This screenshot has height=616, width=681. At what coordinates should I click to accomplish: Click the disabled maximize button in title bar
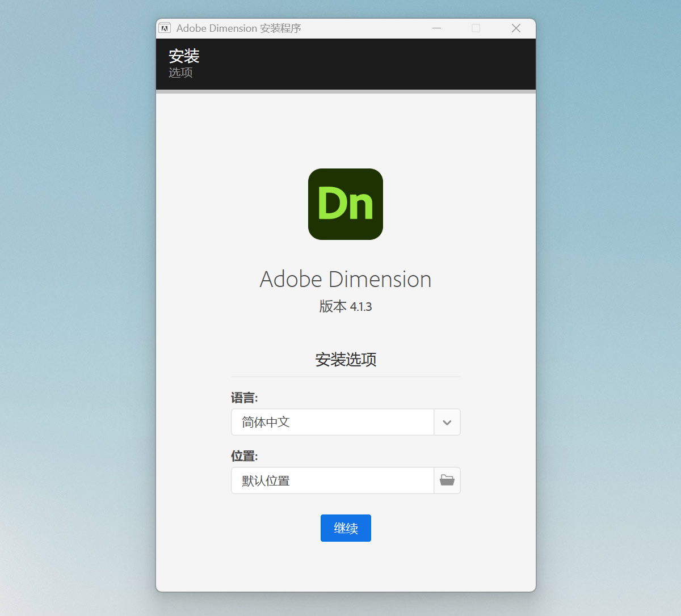coord(476,28)
